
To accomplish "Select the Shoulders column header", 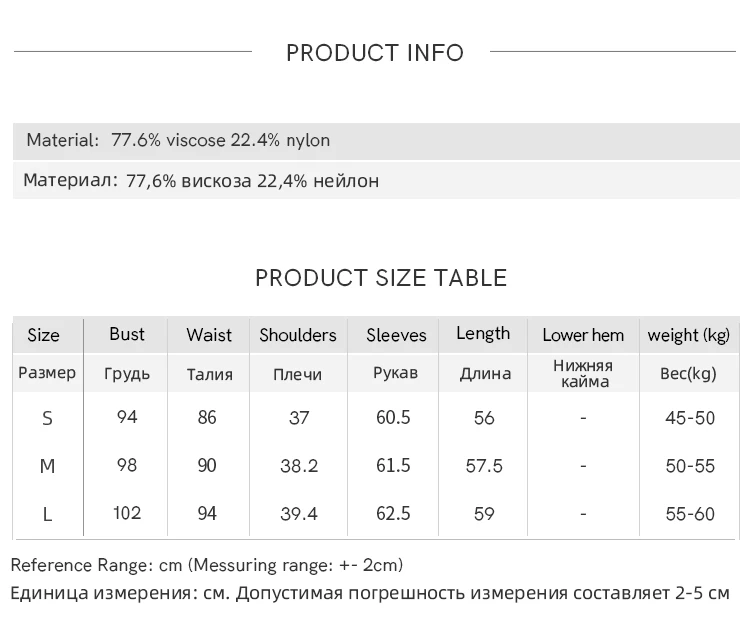I will pyautogui.click(x=298, y=335).
